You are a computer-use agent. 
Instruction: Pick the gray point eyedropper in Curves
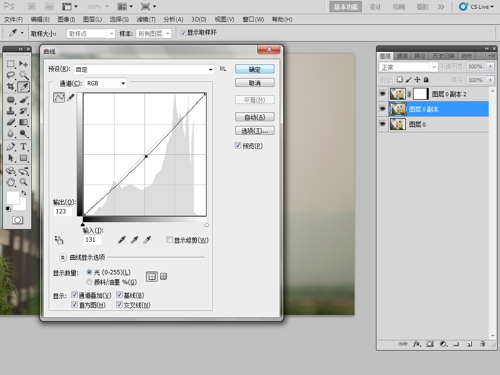point(134,240)
